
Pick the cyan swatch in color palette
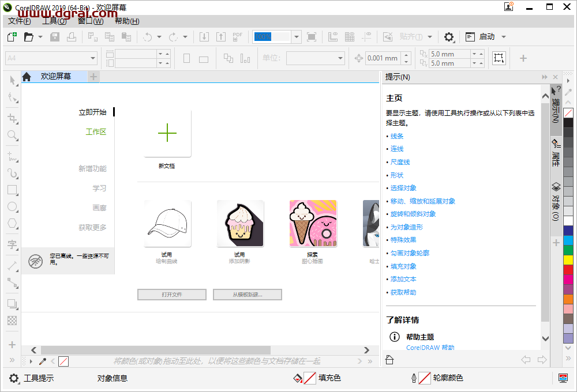[568, 240]
